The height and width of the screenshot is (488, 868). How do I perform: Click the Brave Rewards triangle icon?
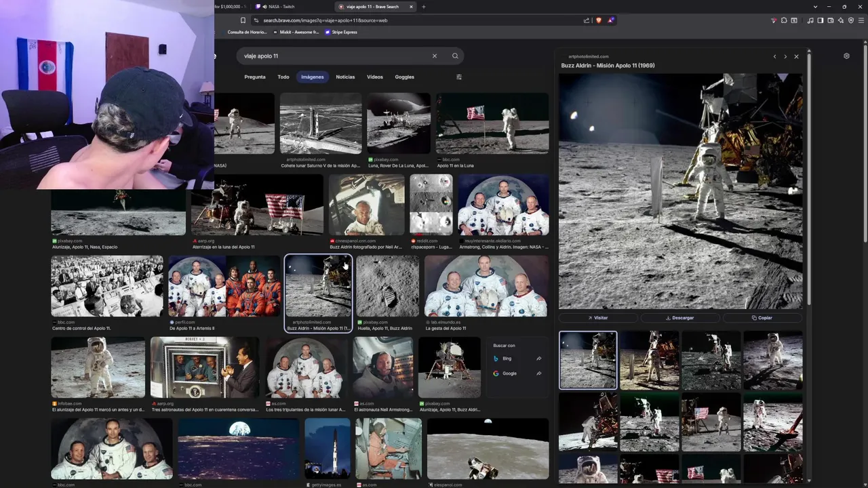pos(611,20)
